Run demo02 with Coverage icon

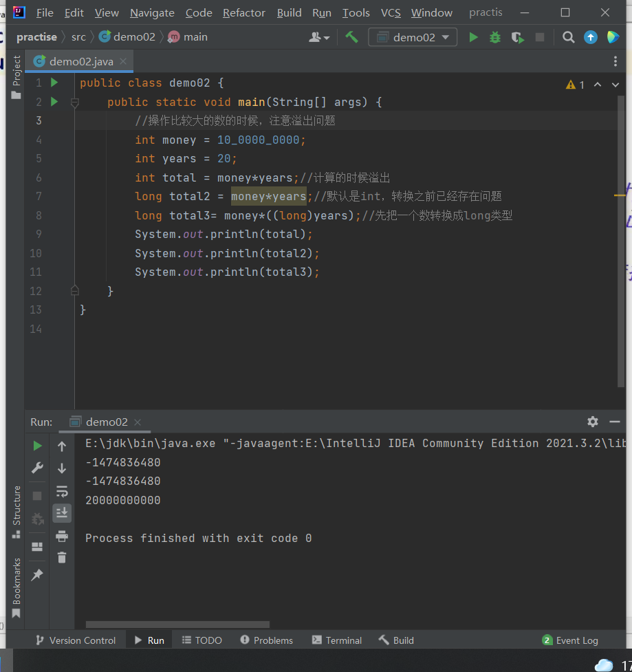pos(517,37)
